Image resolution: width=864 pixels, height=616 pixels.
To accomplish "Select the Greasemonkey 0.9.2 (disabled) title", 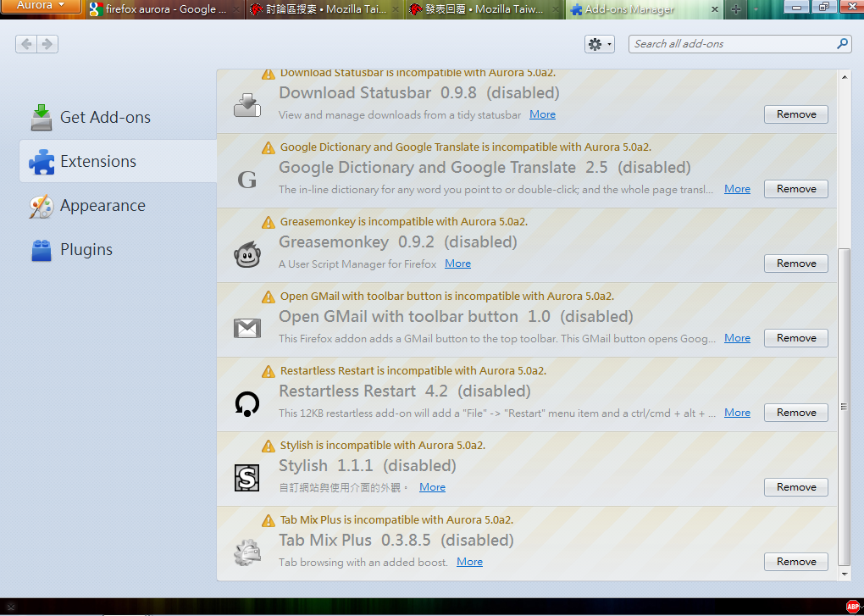I will coord(398,241).
